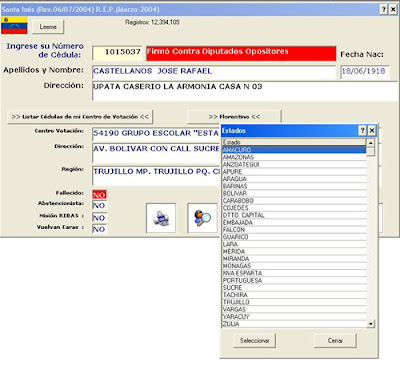Close the main Santa Inés window
Image resolution: width=400 pixels, height=366 pixels.
tap(393, 9)
